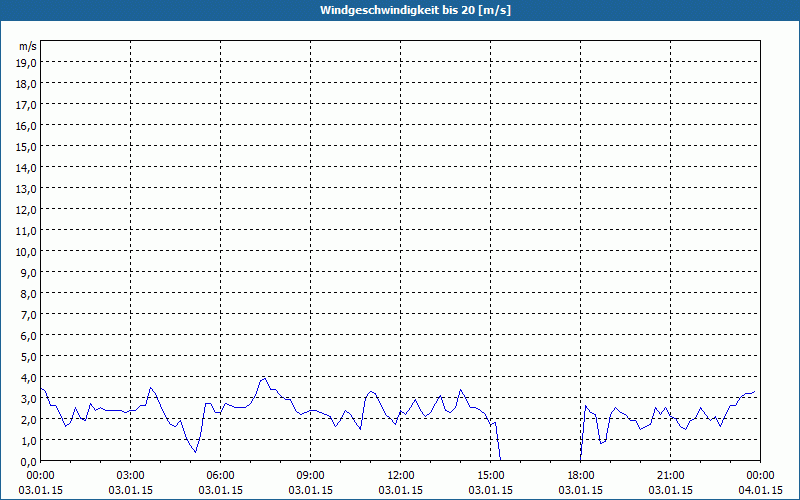Click the 11,0 axis value

(28, 231)
